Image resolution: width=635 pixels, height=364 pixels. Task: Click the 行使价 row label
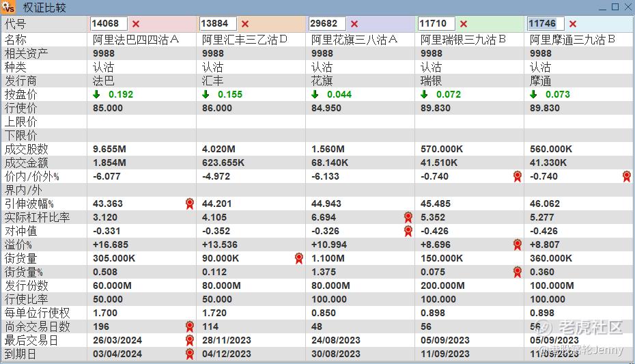coord(20,108)
